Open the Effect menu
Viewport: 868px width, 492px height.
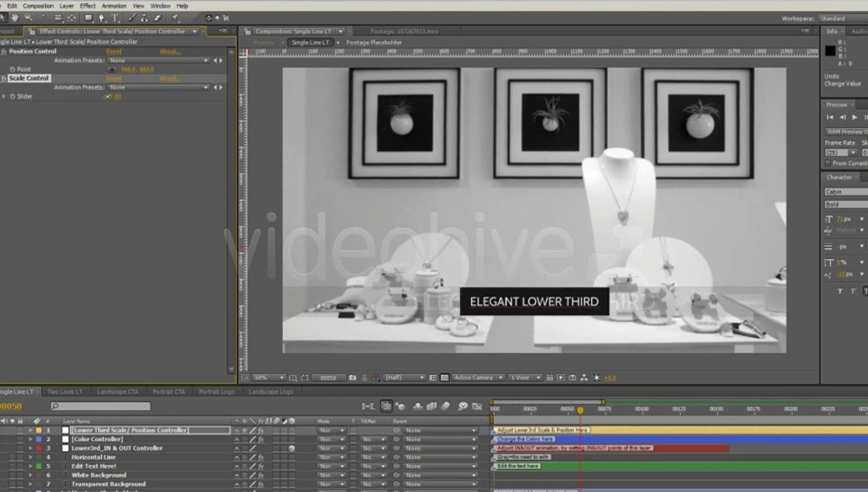[x=87, y=5]
